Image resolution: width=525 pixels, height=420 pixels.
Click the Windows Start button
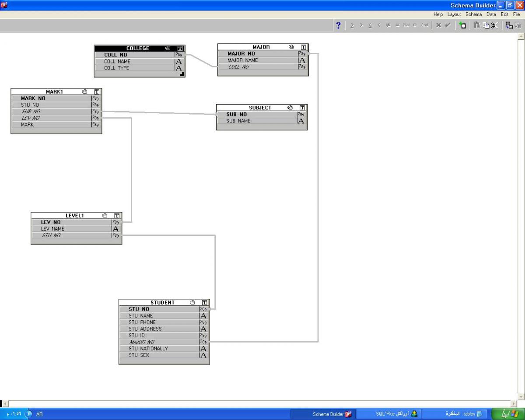point(507,414)
